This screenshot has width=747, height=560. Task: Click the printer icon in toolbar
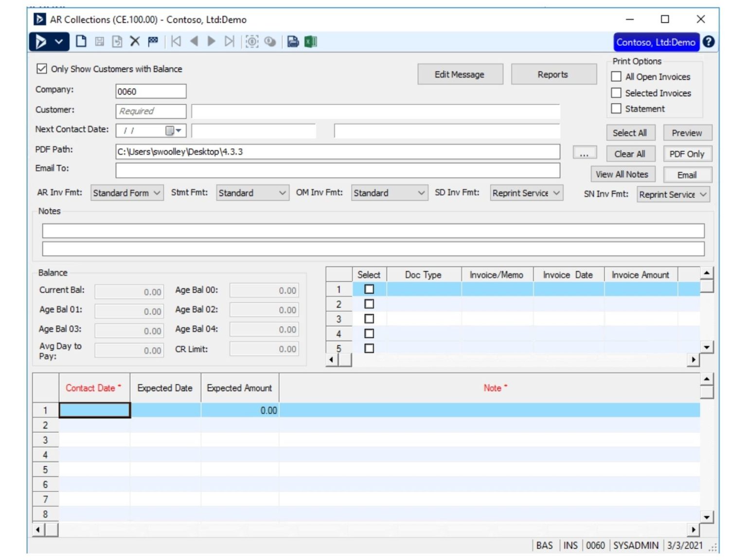pos(293,41)
